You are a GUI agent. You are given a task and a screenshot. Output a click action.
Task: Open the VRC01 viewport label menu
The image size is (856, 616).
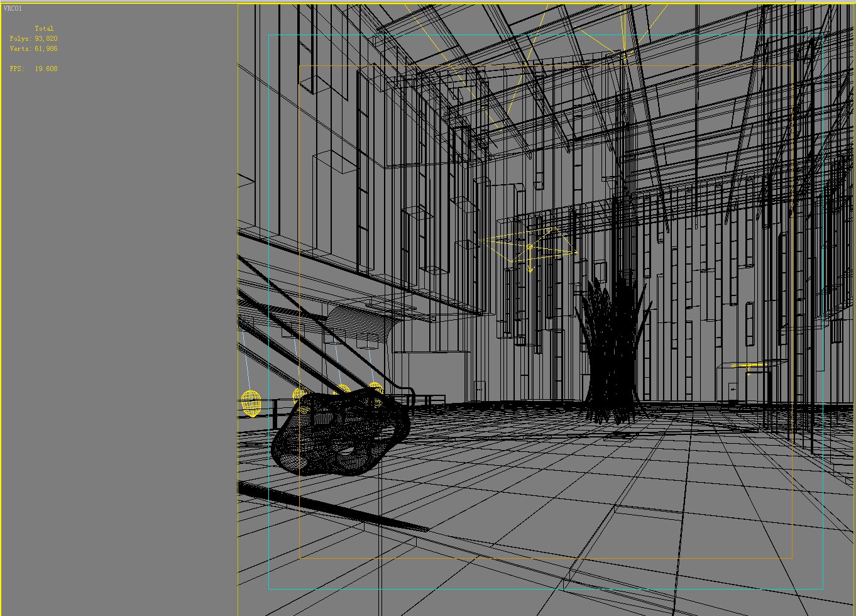[13, 9]
